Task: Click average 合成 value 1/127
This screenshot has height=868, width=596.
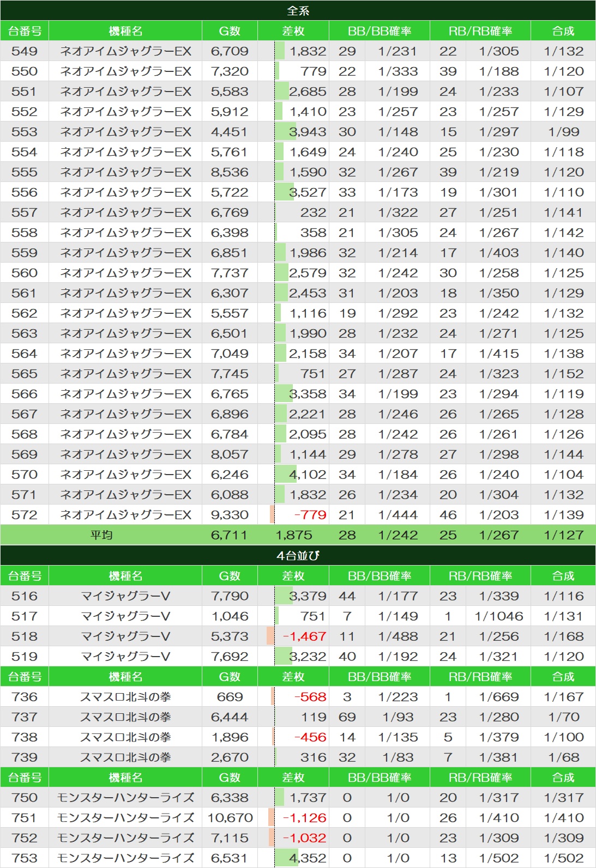Action: point(564,535)
